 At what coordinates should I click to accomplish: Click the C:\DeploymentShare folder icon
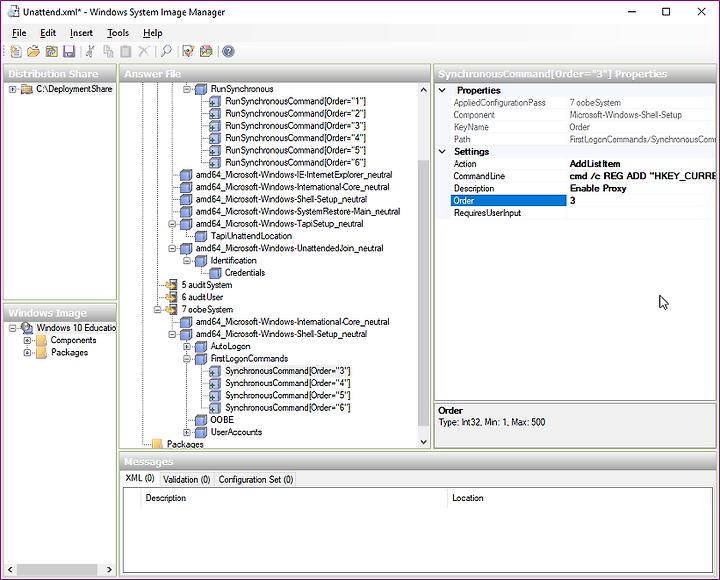27,89
